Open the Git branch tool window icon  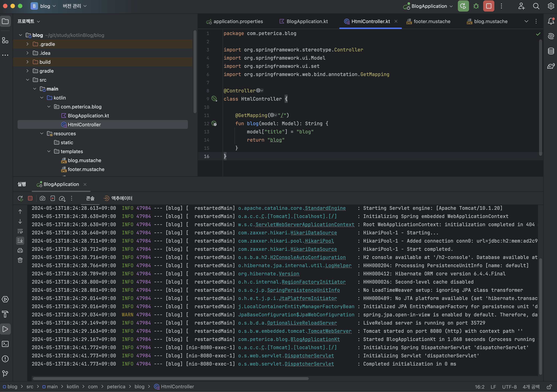tap(5, 374)
